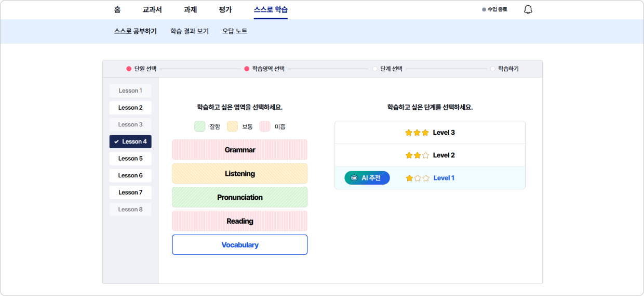
Task: Select the 학습하기 step circle
Action: click(493, 69)
